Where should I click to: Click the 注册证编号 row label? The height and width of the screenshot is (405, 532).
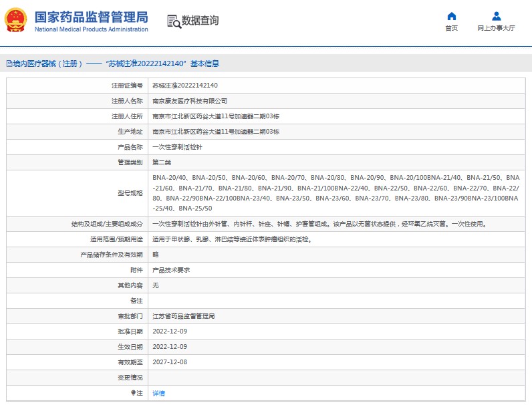coord(127,86)
